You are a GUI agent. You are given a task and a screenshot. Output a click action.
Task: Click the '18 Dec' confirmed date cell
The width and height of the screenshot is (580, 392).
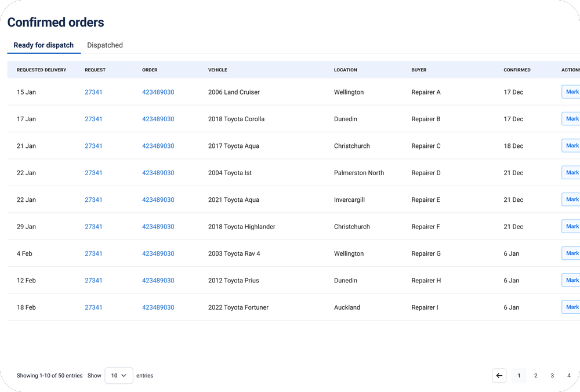pyautogui.click(x=513, y=146)
